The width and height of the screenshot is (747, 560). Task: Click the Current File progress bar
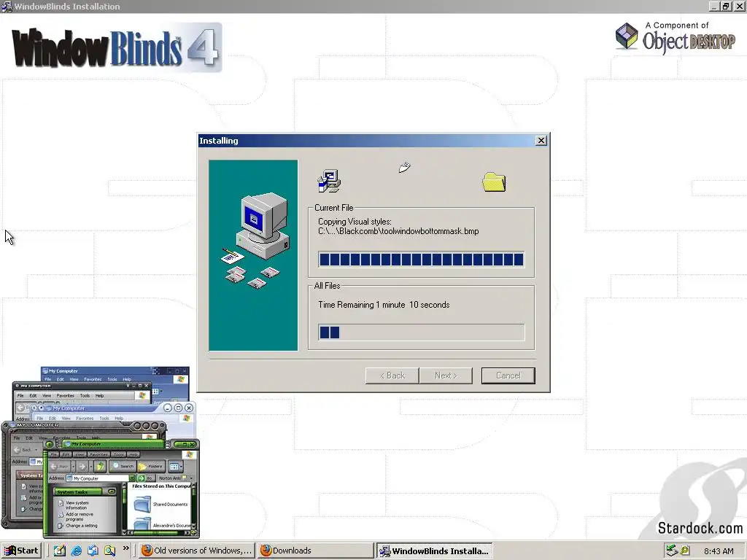(421, 260)
